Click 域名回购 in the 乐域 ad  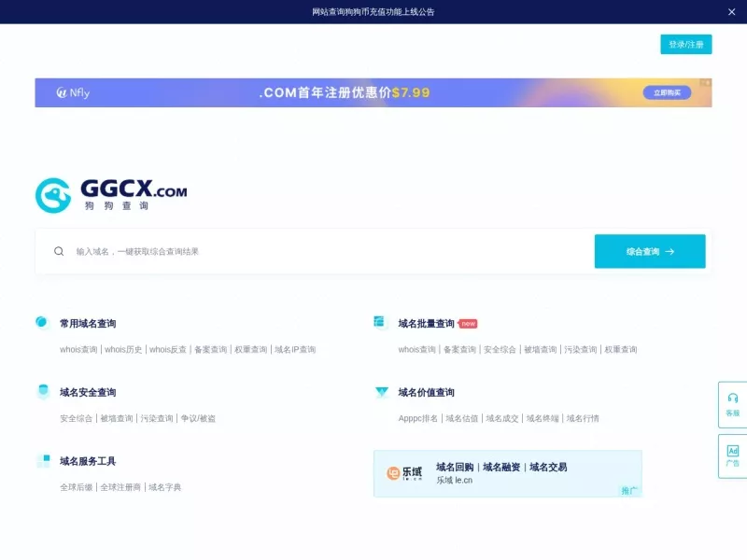pos(455,468)
